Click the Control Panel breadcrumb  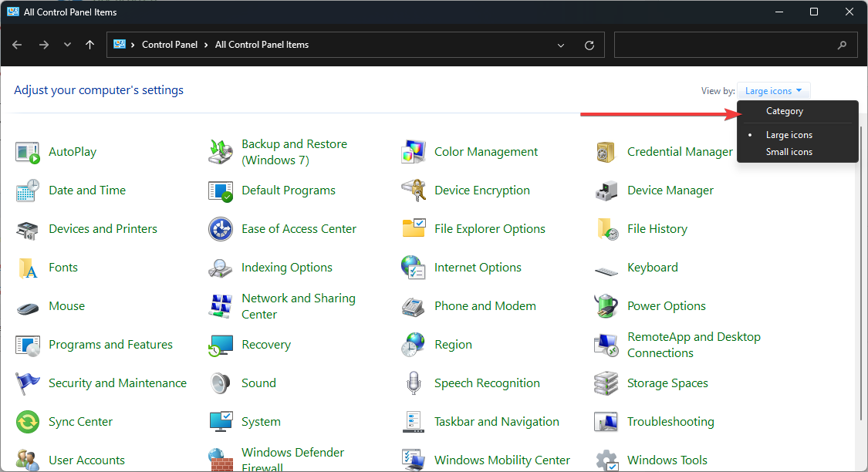tap(170, 45)
